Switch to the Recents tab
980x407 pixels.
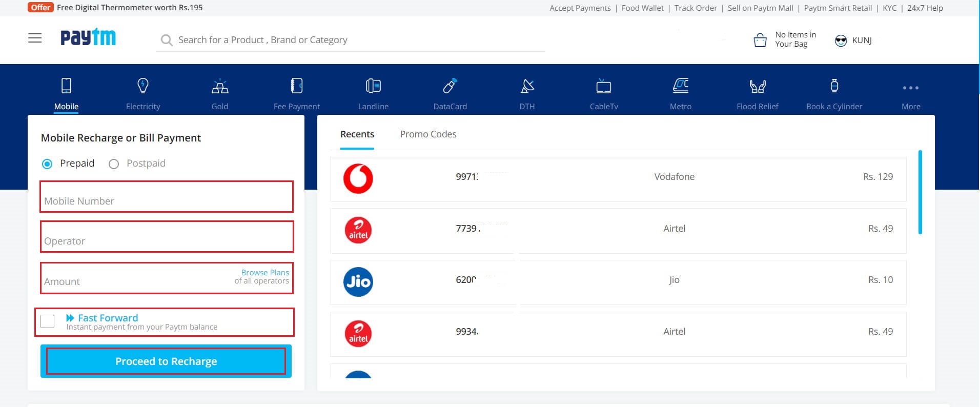click(x=357, y=134)
